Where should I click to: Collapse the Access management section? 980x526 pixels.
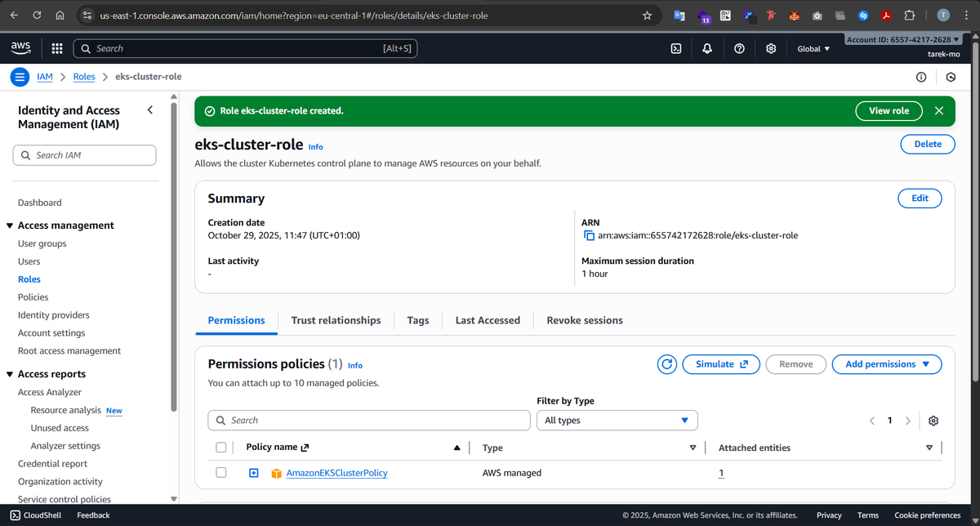pyautogui.click(x=10, y=225)
